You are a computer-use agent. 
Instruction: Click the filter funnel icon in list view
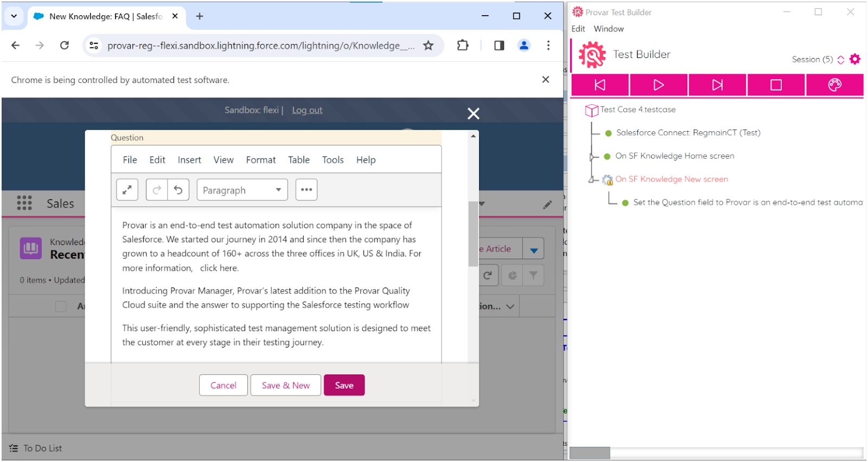point(534,275)
